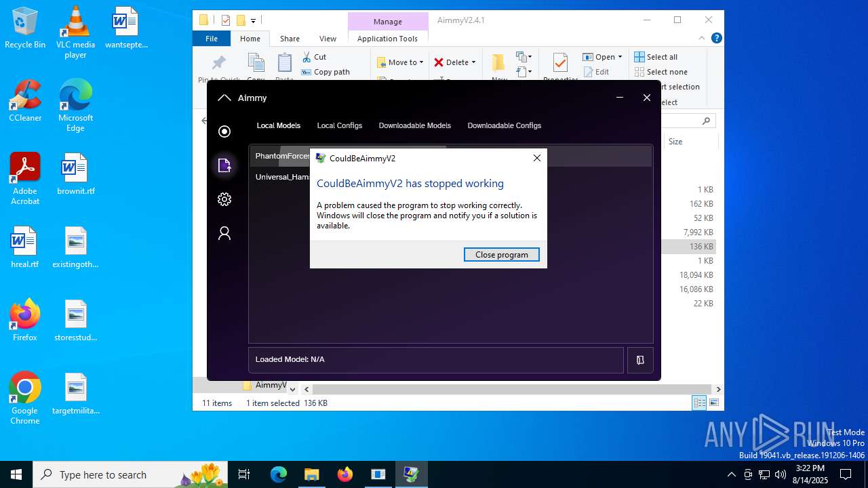Open the Aim Menu target icon in the Aimmy sidebar
Screen dimensions: 868x488
point(224,131)
